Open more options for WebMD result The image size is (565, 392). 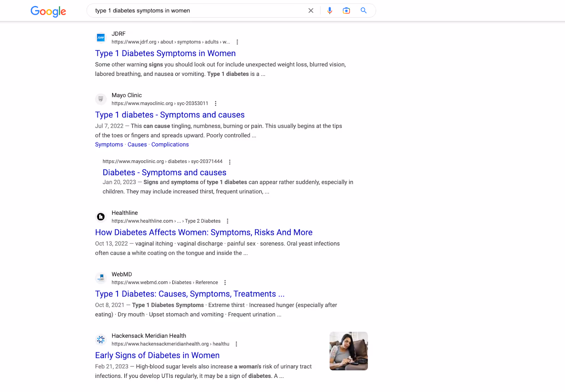225,283
